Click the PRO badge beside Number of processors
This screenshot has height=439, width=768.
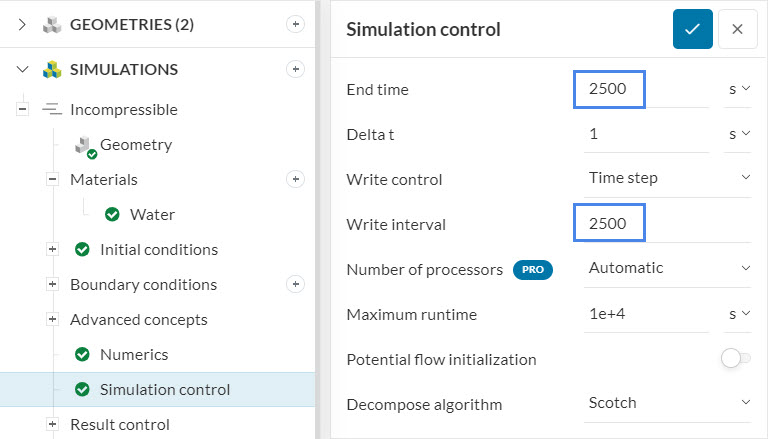point(532,268)
